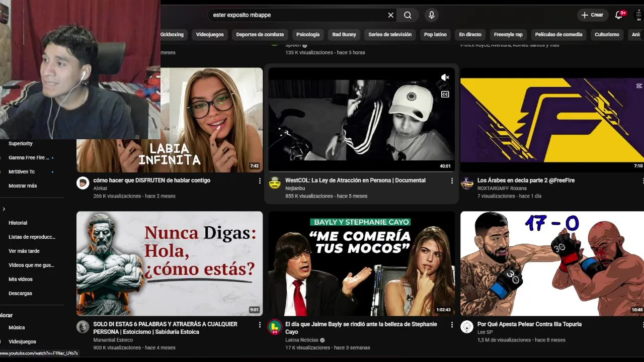This screenshot has width=644, height=362.
Task: Click the Lee SP channel name
Action: [x=485, y=332]
